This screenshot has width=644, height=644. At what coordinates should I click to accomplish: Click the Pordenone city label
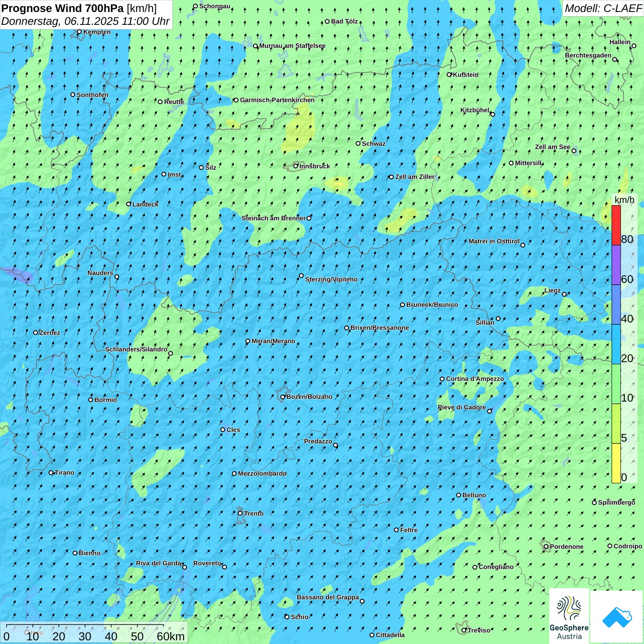pyautogui.click(x=567, y=546)
